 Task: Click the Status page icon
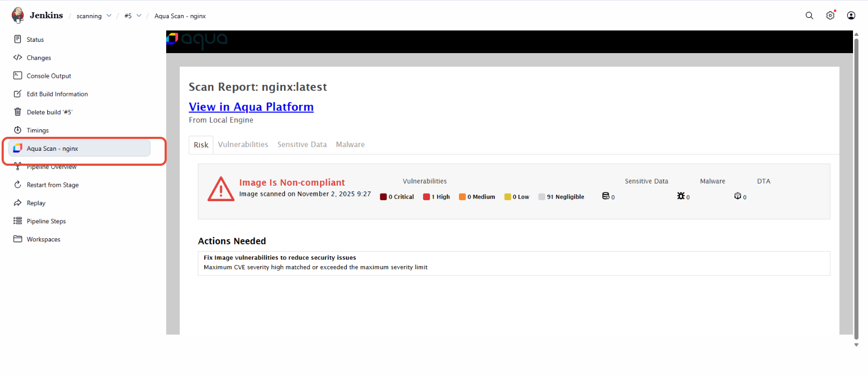point(18,39)
